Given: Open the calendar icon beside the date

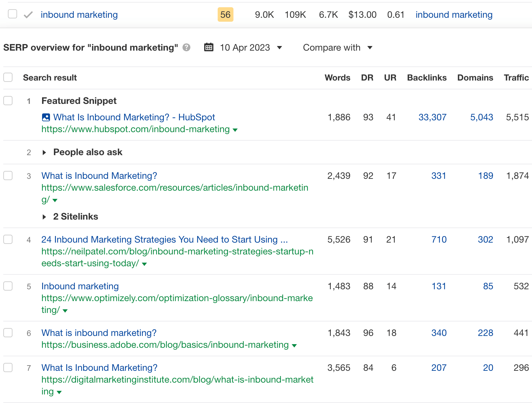Looking at the screenshot, I should 208,47.
